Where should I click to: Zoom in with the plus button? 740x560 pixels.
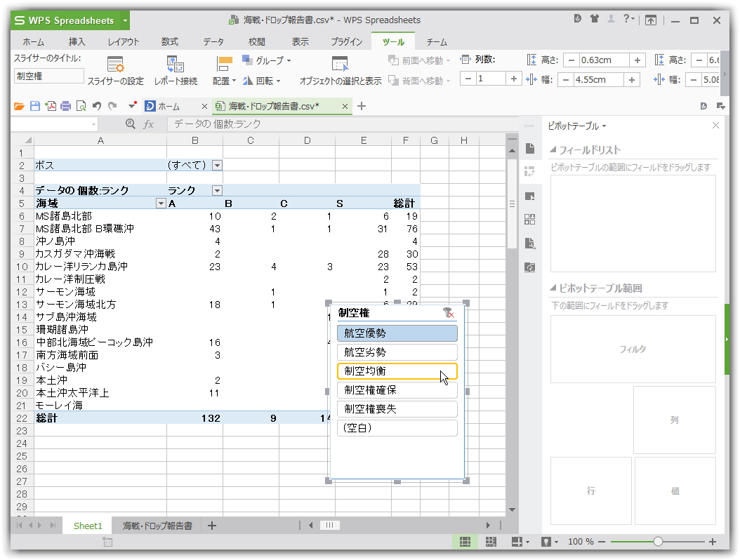pos(713,542)
